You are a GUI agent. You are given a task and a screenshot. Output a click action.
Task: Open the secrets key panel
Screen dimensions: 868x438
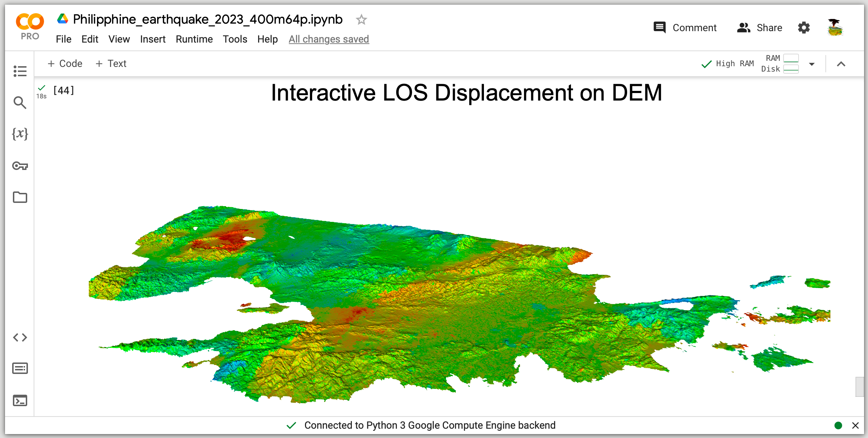pos(20,166)
